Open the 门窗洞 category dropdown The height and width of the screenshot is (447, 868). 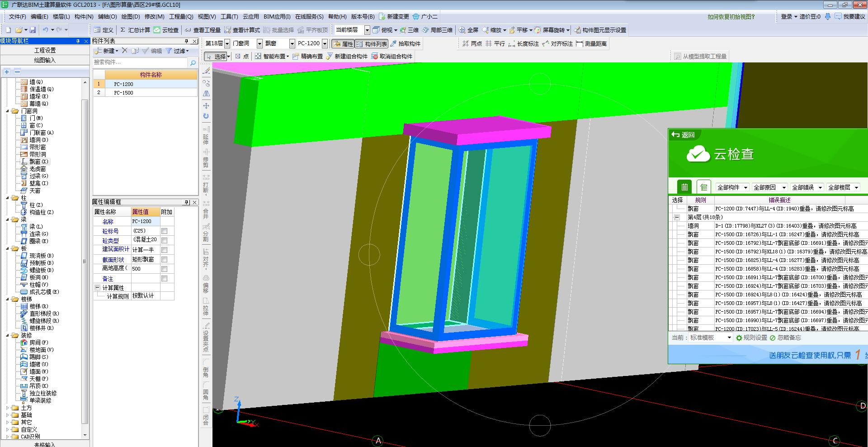pos(259,43)
